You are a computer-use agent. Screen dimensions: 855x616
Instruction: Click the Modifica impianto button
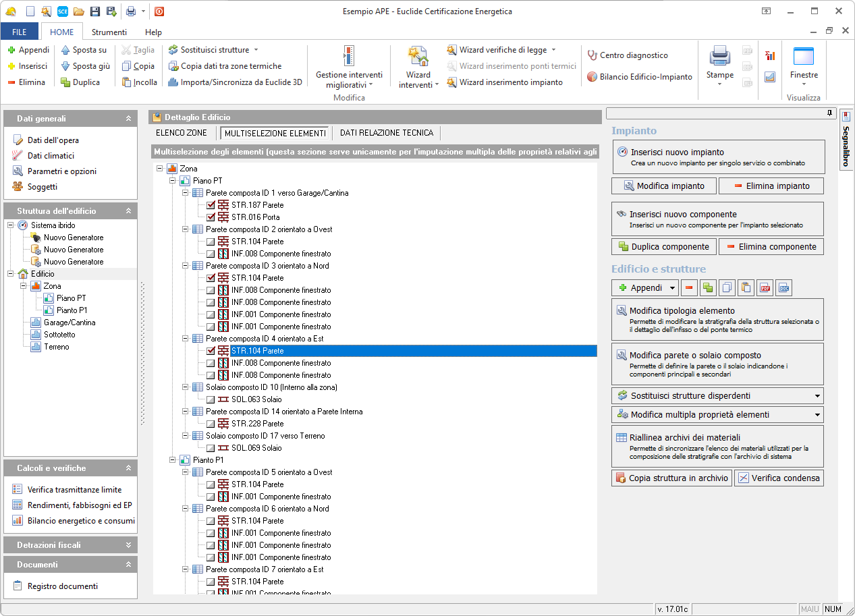(x=663, y=186)
